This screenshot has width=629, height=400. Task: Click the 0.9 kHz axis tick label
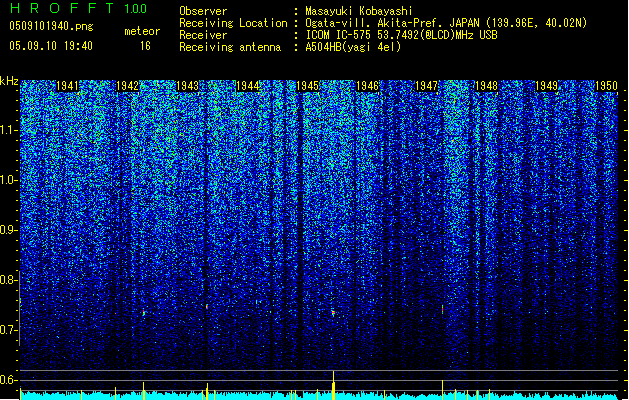click(9, 230)
